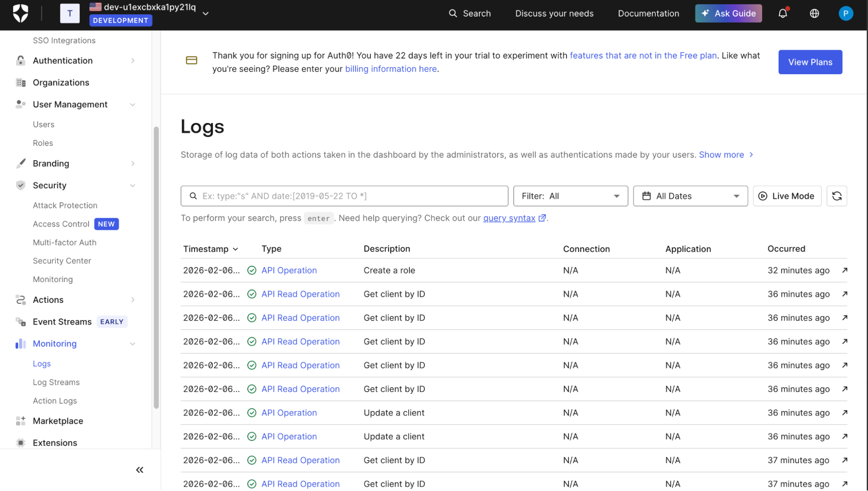Click the 'billing information here' link
Viewport: 868px width, 491px height.
391,69
